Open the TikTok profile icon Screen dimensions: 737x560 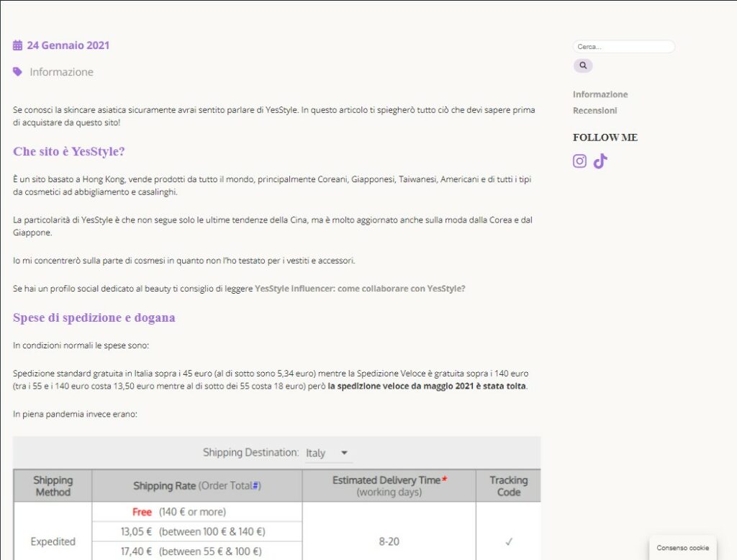(x=600, y=161)
